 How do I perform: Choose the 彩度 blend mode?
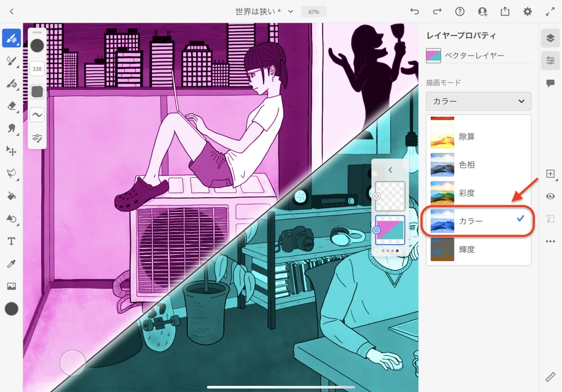(x=479, y=193)
